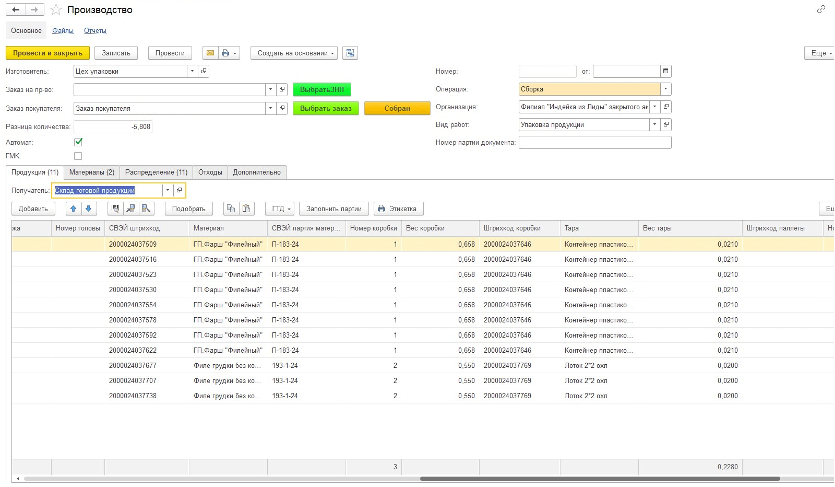
Task: Click first icon after the move-down arrow
Action: (x=116, y=209)
